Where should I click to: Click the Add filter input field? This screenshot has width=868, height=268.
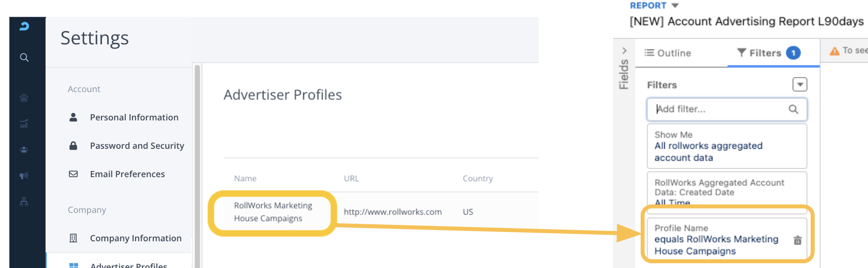click(x=719, y=109)
